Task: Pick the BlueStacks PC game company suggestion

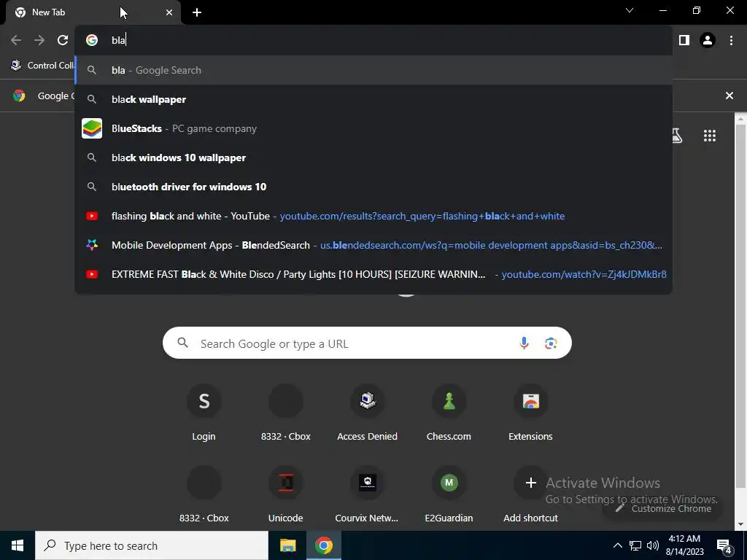Action: click(373, 128)
